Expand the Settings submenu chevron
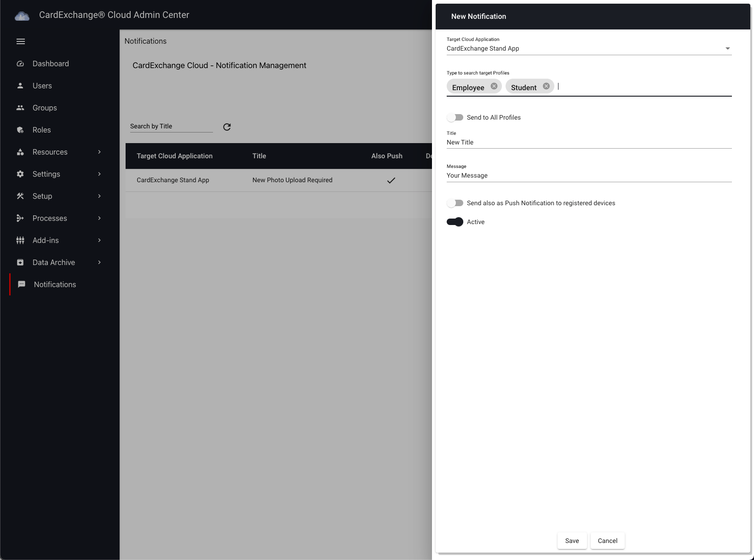This screenshot has width=754, height=560. coord(99,174)
